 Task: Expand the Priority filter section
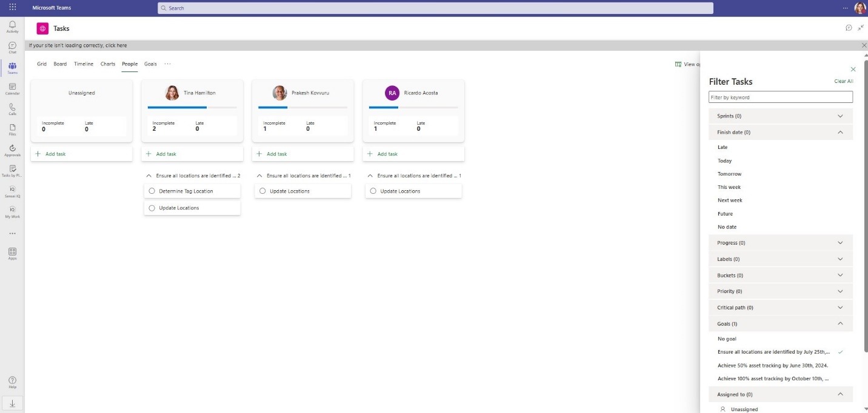781,291
